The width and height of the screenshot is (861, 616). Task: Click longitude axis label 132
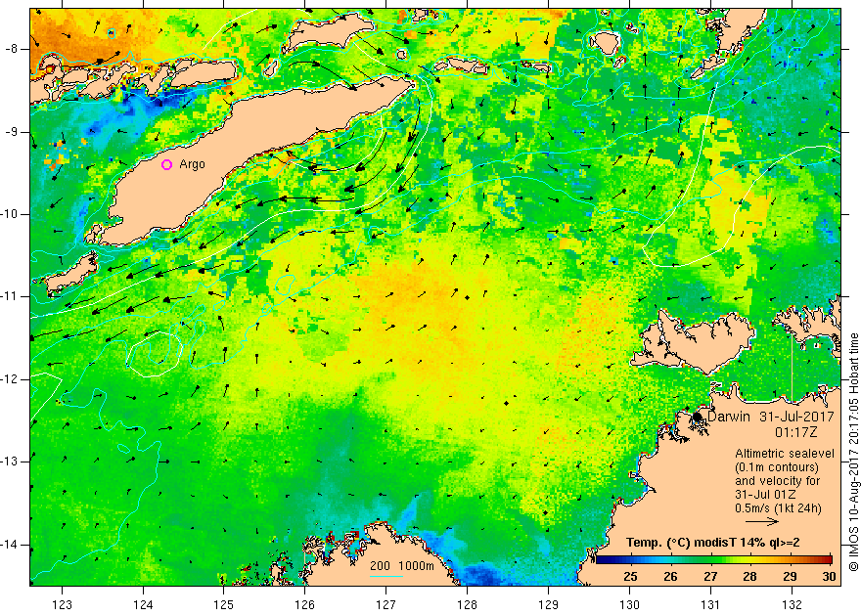792,604
